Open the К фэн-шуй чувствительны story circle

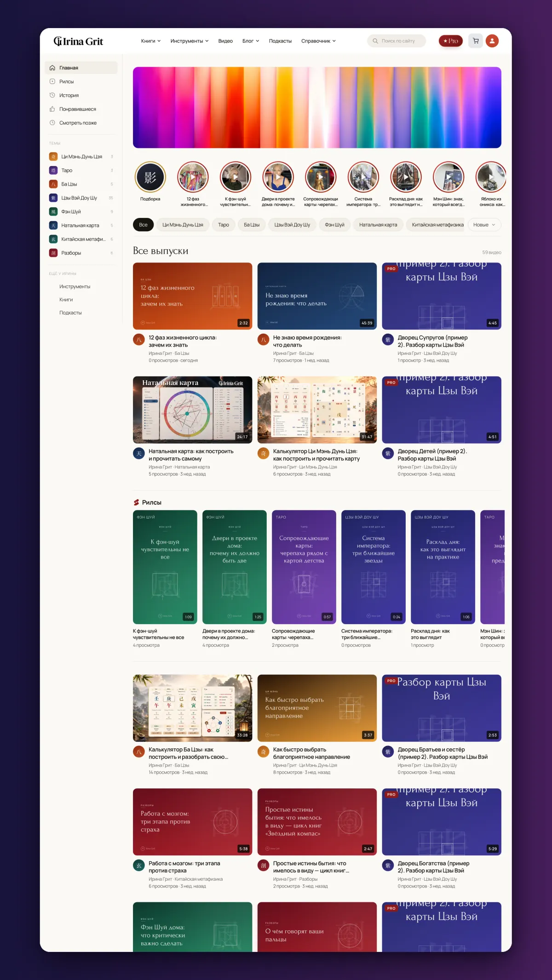[x=236, y=177]
